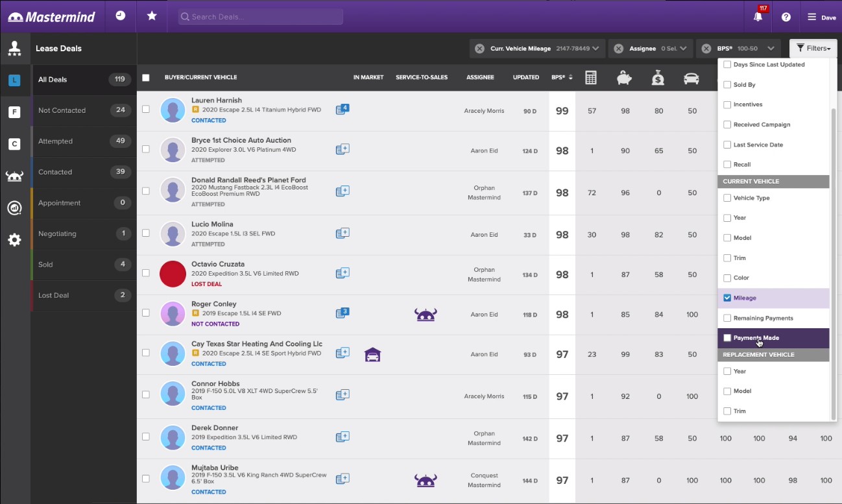
Task: Sort by the calculator column icon
Action: point(591,78)
